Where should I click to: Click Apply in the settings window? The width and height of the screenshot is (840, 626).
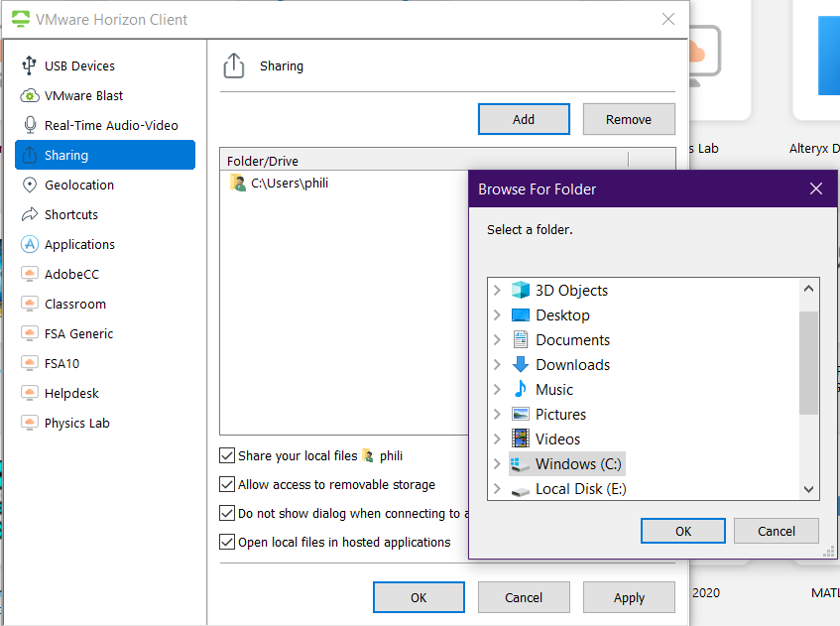629,597
